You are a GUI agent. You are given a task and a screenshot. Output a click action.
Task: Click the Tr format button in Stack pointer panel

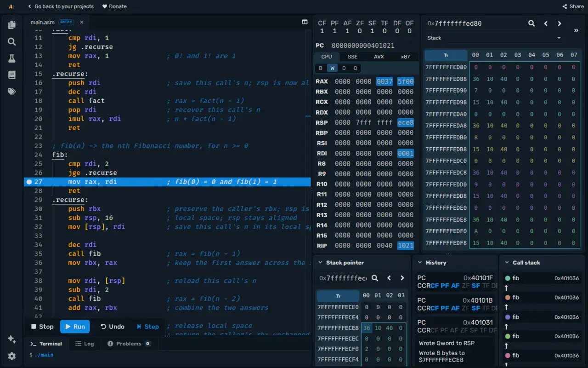coord(338,296)
